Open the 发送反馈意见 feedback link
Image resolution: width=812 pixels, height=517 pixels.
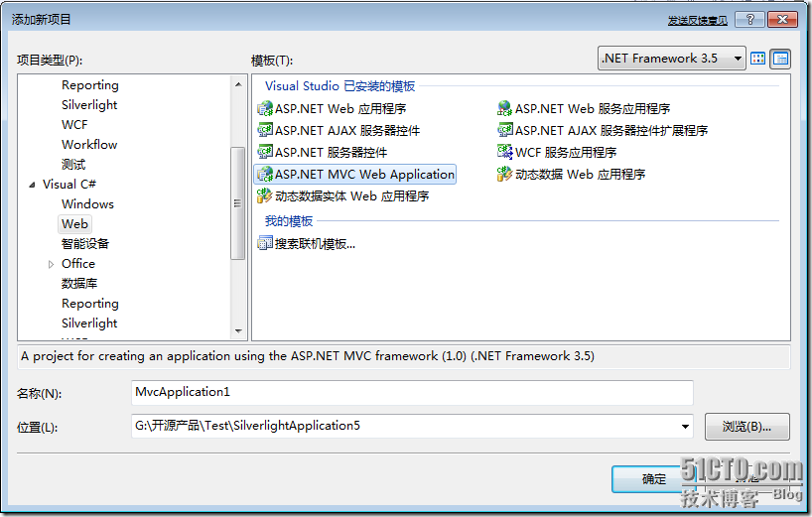(x=697, y=20)
